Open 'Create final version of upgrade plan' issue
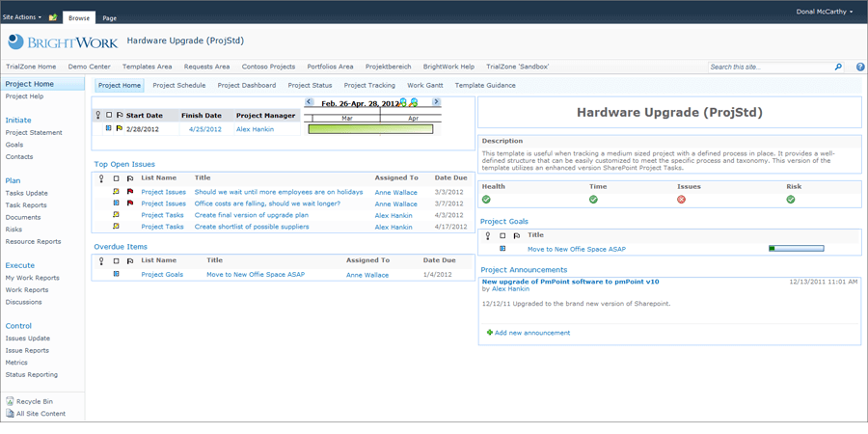 [252, 215]
